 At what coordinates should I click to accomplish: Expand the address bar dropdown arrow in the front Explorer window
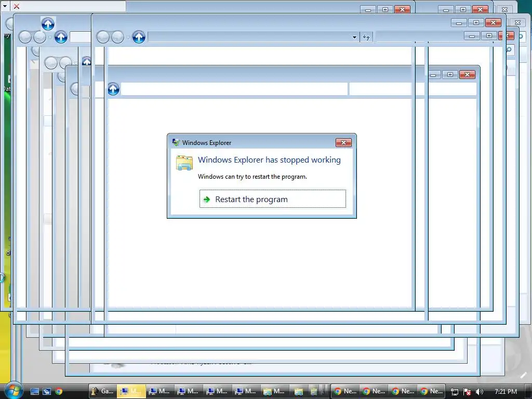354,37
